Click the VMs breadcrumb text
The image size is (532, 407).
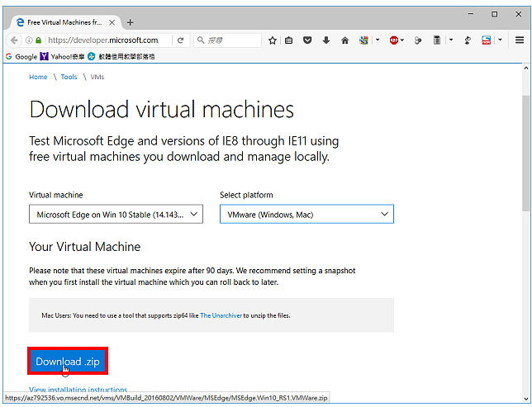pos(97,77)
